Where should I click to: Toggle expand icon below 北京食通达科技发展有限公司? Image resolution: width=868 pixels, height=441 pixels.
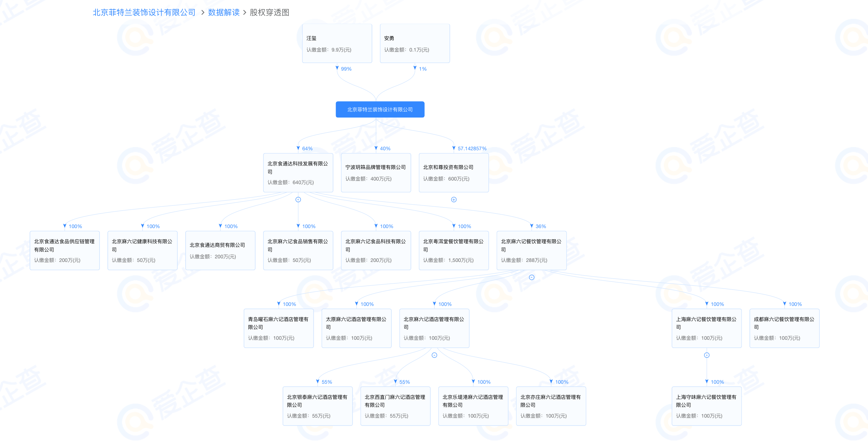(x=298, y=200)
